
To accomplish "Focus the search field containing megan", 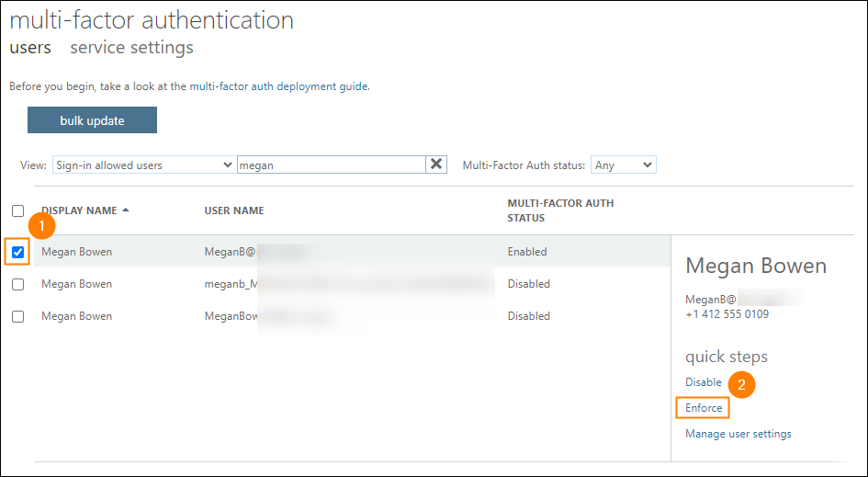I will point(330,165).
